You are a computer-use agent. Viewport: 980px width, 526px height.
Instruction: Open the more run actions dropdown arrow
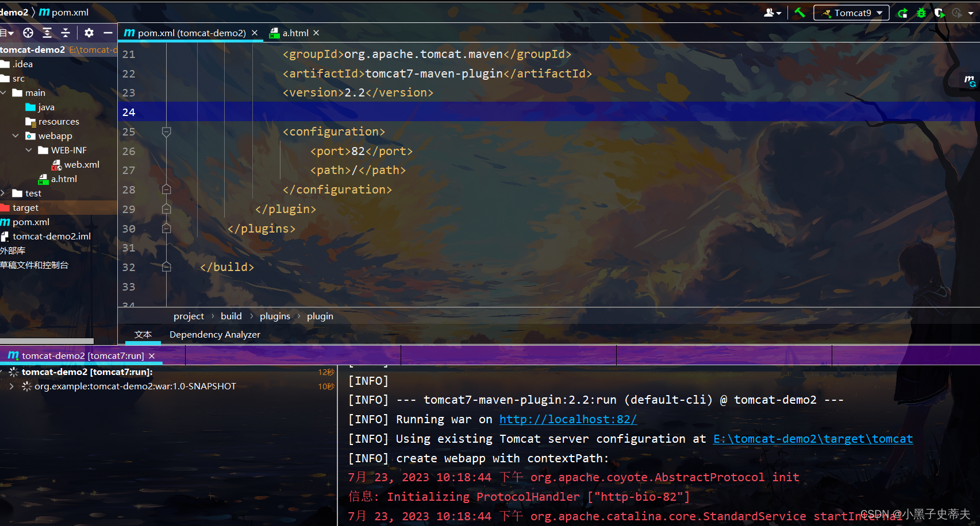tap(971, 13)
